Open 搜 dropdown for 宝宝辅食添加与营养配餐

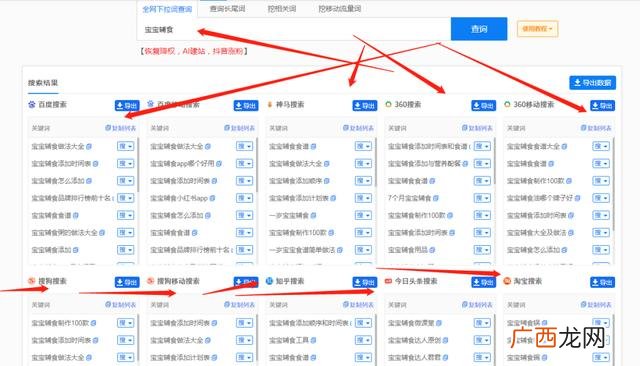[x=482, y=164]
